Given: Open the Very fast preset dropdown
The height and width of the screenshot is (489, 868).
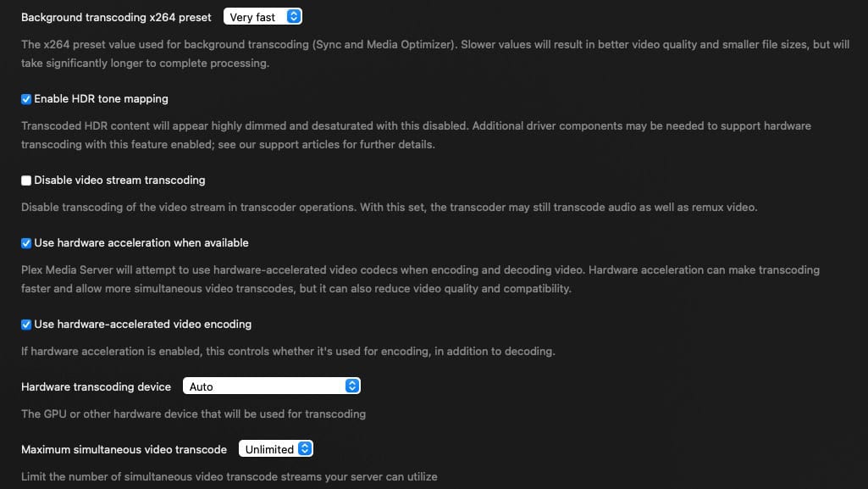Looking at the screenshot, I should click(263, 17).
